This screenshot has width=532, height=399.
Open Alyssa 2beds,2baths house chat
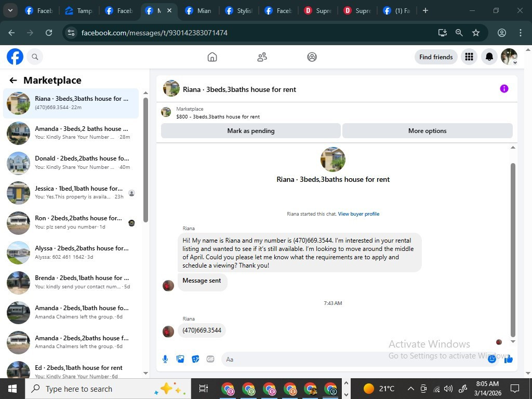71,252
